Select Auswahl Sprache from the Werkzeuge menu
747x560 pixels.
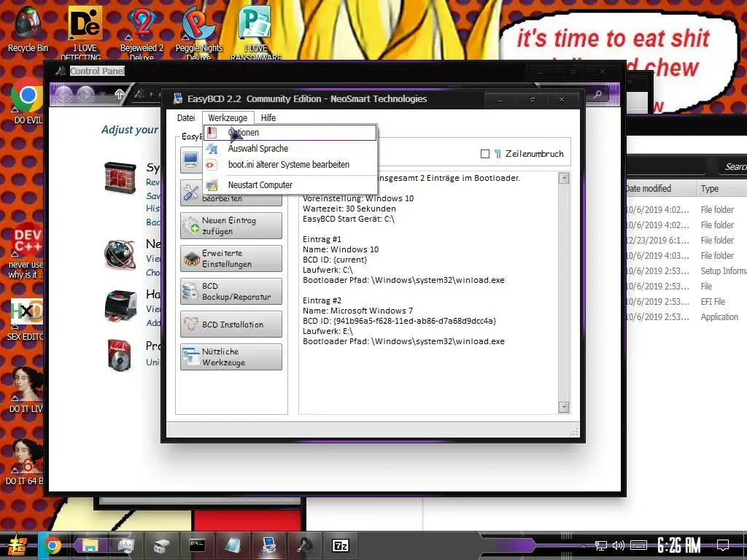click(290, 149)
